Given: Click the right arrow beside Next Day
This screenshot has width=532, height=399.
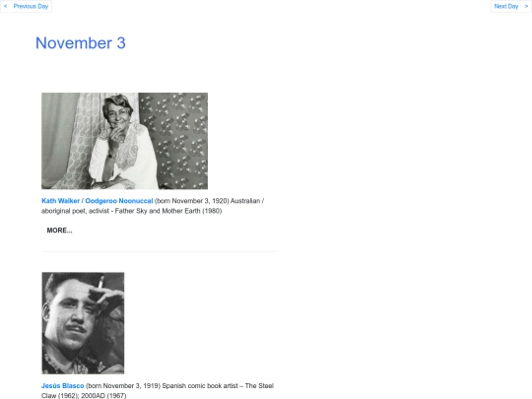Looking at the screenshot, I should (526, 6).
